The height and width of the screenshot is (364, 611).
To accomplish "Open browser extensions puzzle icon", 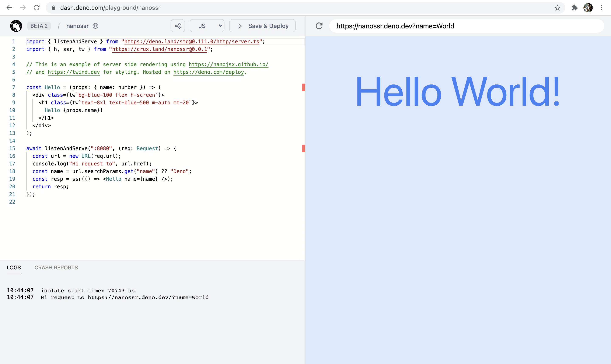I will (x=574, y=8).
